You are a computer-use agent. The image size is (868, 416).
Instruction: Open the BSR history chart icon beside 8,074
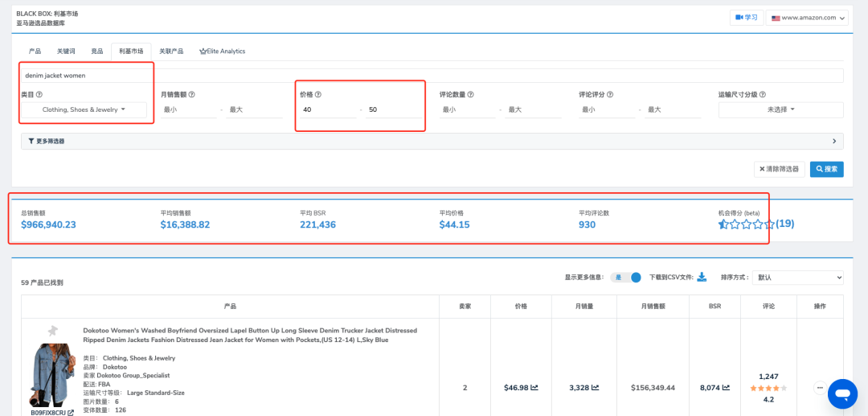(726, 387)
